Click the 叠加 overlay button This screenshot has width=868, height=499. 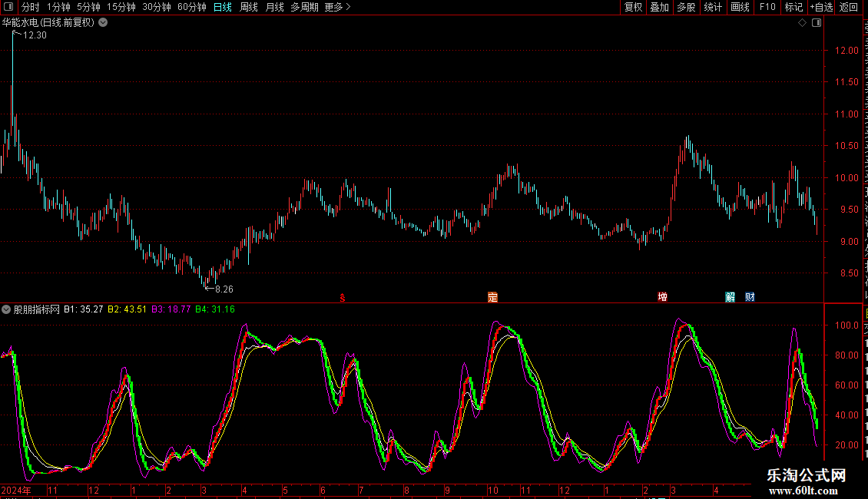click(659, 7)
